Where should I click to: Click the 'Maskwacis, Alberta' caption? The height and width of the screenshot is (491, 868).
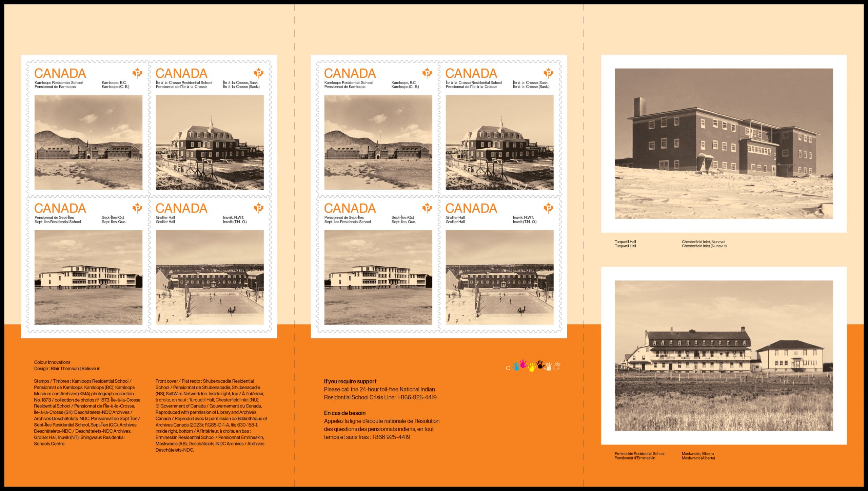coord(697,454)
